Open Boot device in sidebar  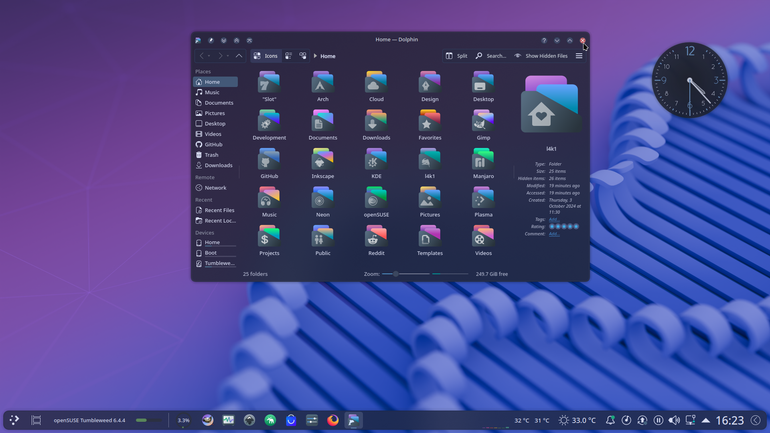point(216,253)
